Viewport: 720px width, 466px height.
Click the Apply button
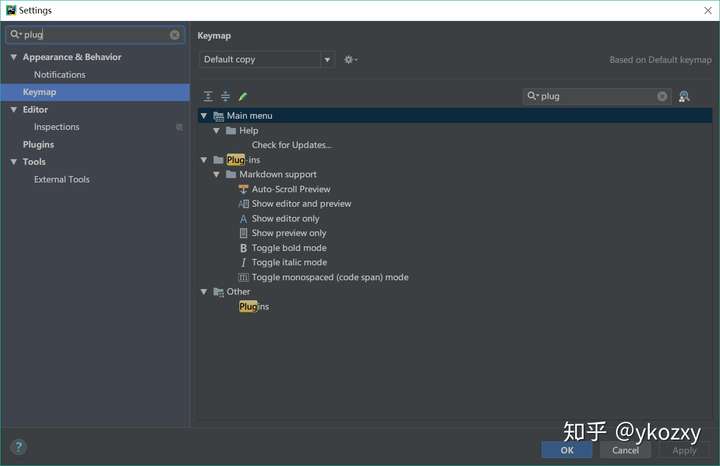tap(684, 450)
